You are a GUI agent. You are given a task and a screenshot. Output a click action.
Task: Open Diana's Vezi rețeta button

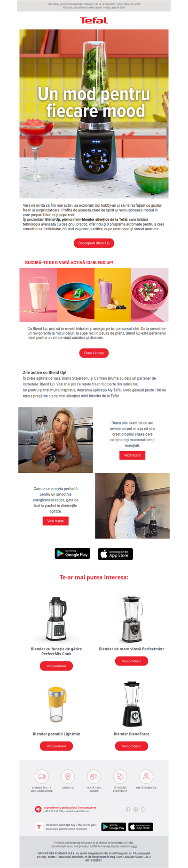coord(133,455)
